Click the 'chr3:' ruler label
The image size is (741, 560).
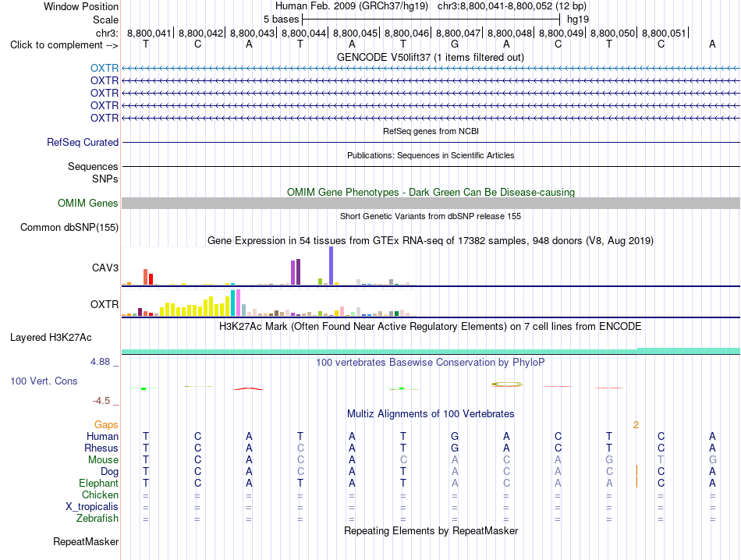tap(107, 33)
